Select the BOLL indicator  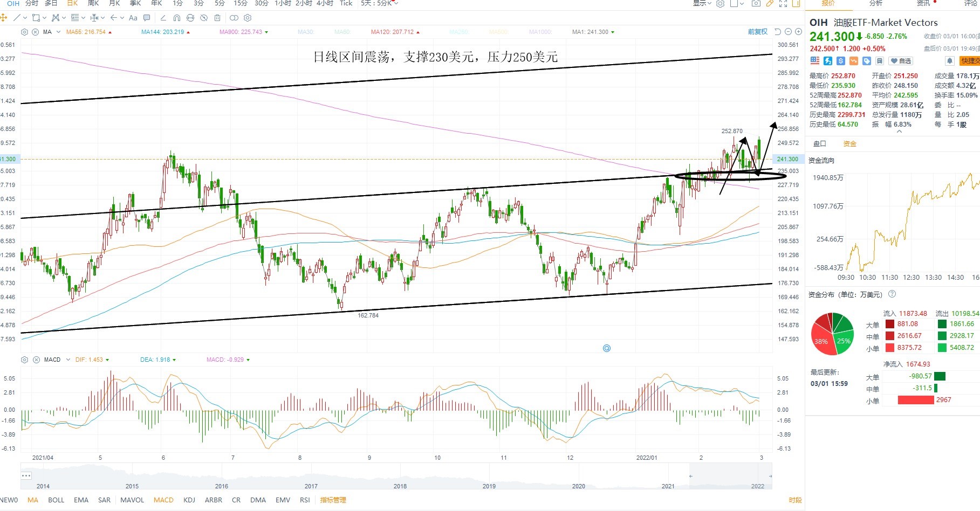tap(56, 500)
